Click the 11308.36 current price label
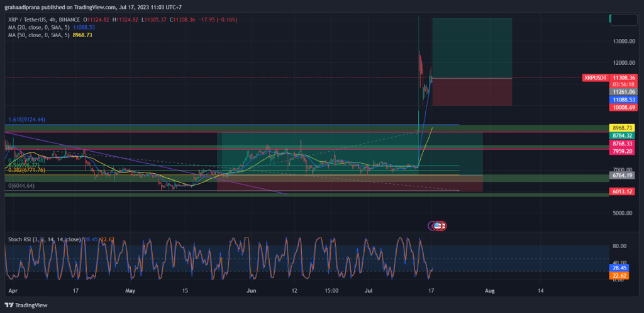 623,77
